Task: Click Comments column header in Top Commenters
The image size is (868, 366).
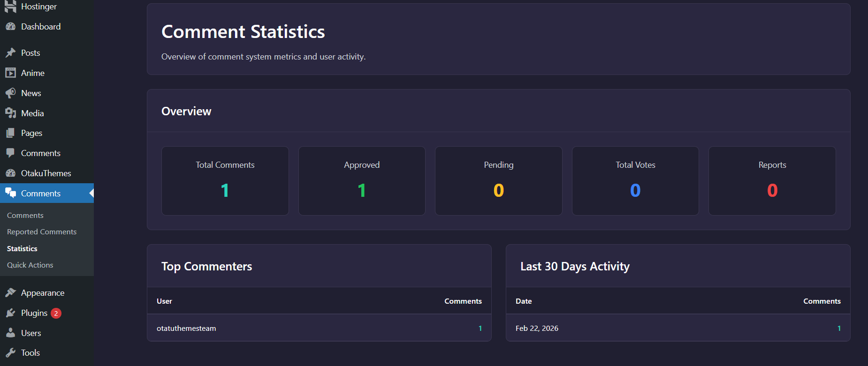Action: tap(463, 301)
